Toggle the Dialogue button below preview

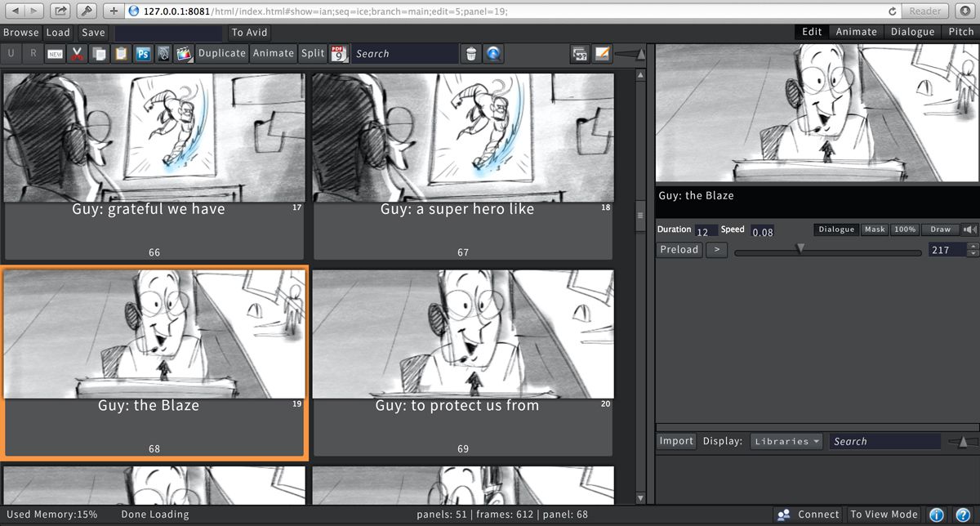point(836,230)
